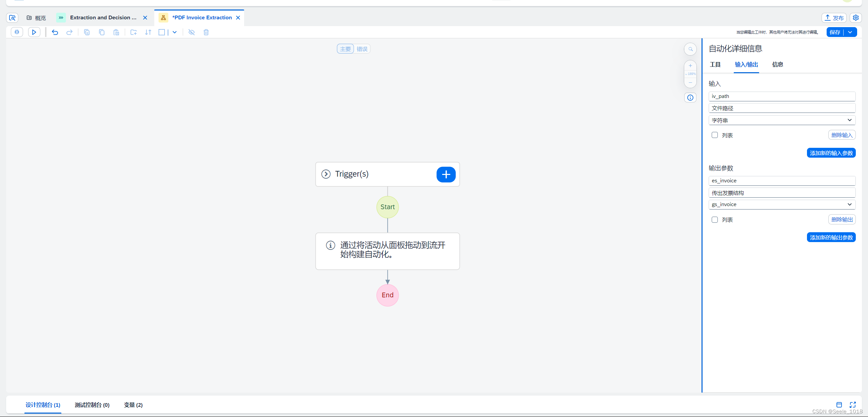Click the 传出发票结构 description field
This screenshot has width=868, height=417.
click(x=782, y=193)
